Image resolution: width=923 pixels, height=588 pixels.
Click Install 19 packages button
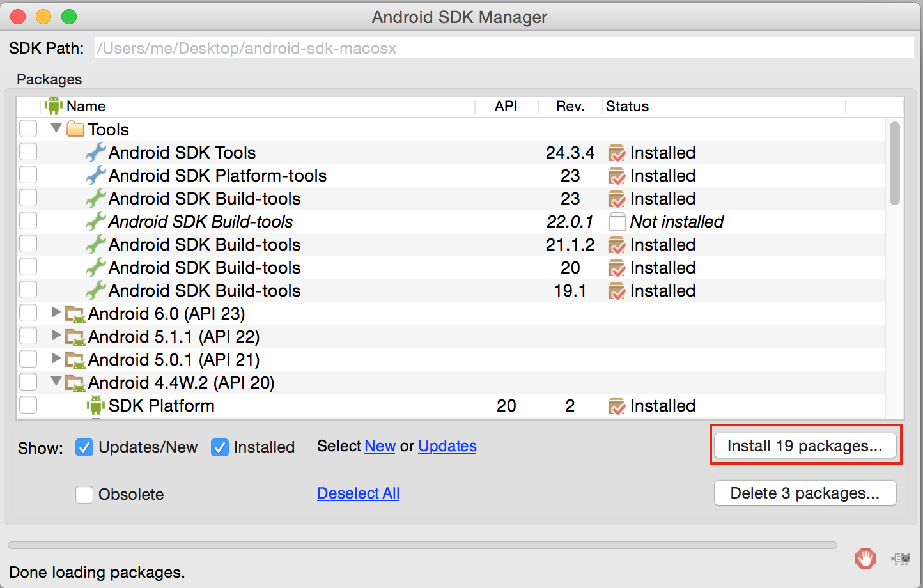(805, 445)
